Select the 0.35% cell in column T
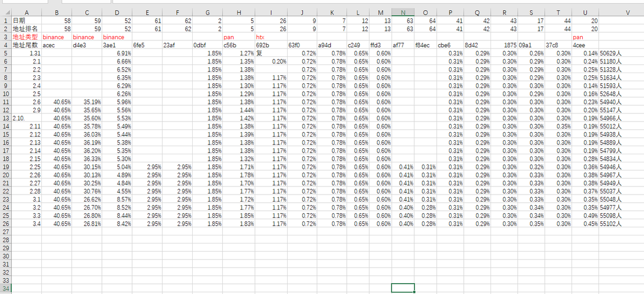The width and height of the screenshot is (644, 294). 558,126
